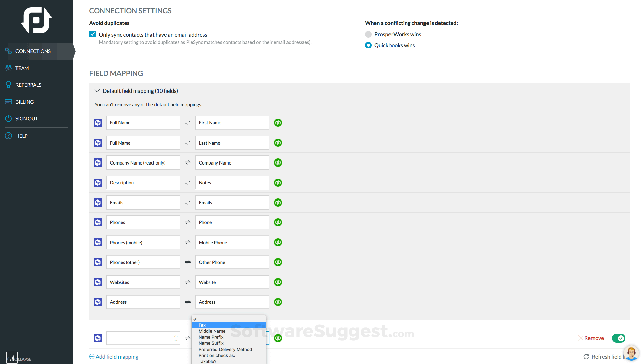The image size is (644, 364).
Task: Go to Connections page
Action: 33,51
